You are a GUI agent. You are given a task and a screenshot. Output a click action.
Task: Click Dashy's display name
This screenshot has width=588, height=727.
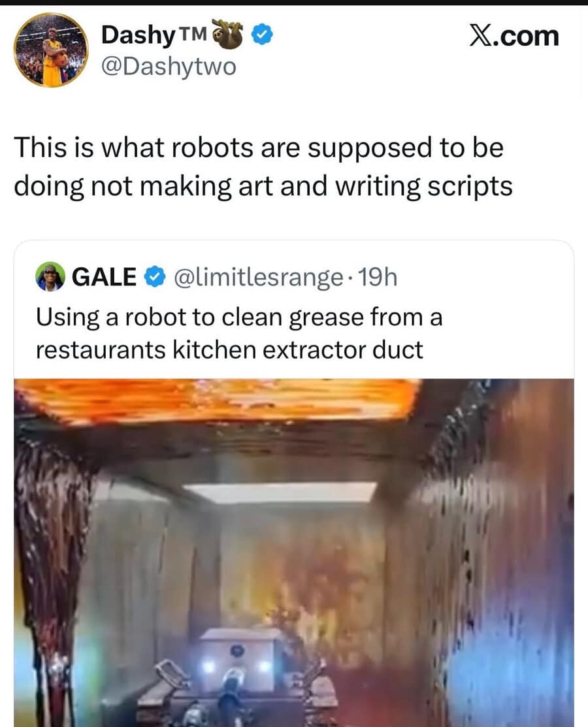click(x=139, y=36)
